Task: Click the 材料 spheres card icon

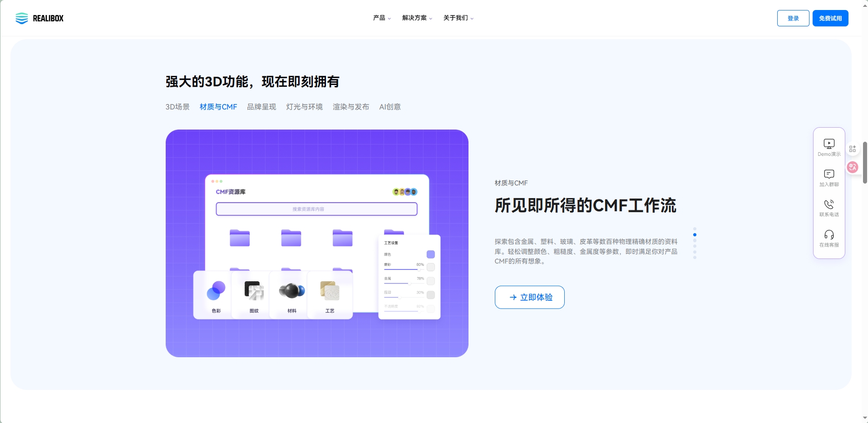Action: [291, 291]
